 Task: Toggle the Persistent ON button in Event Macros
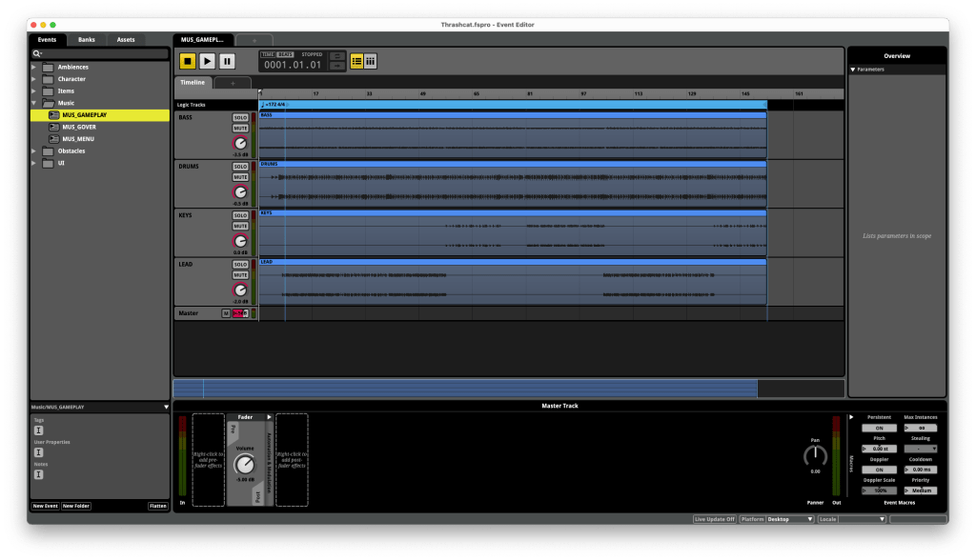[x=879, y=428]
